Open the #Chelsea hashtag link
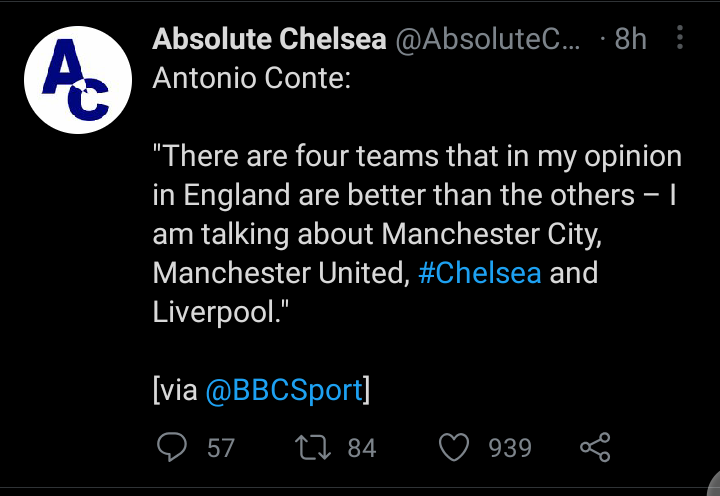This screenshot has height=496, width=720. click(480, 273)
